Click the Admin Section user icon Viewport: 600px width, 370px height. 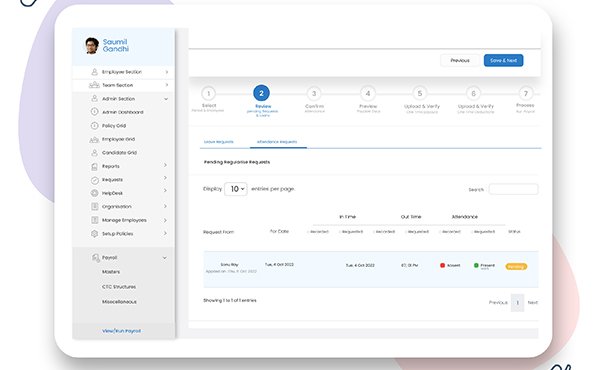pyautogui.click(x=95, y=99)
